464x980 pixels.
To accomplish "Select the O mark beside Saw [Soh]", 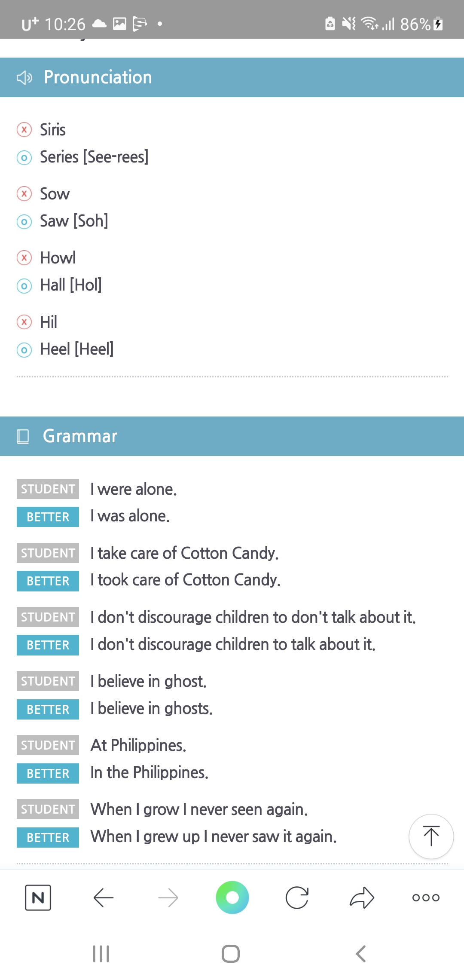I will (x=24, y=222).
